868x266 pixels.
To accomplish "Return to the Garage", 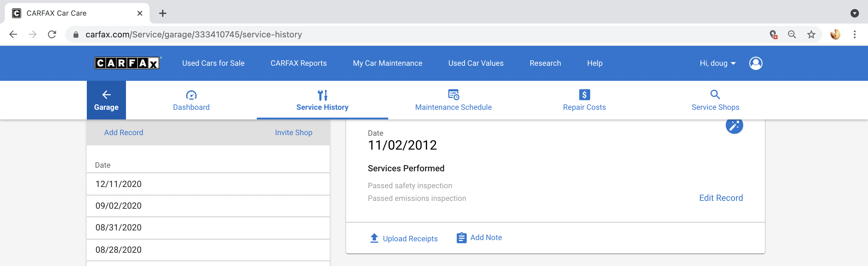I will [106, 100].
